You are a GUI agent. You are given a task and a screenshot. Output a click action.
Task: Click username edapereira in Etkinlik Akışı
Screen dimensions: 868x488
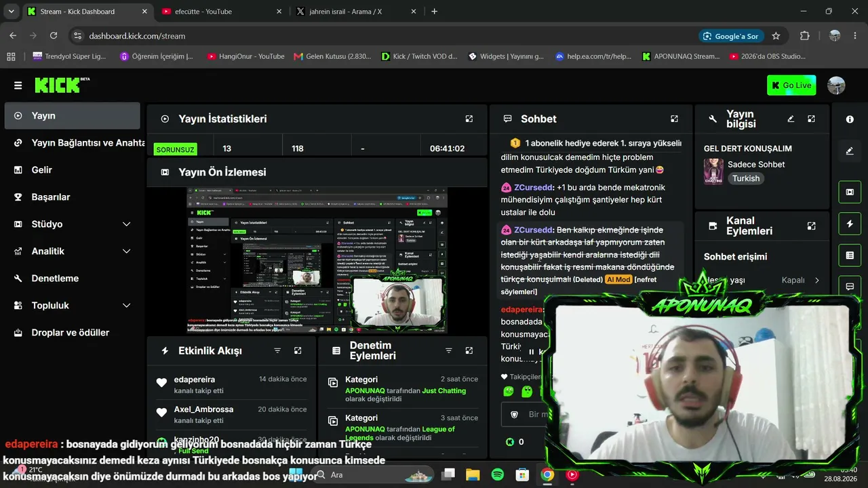pyautogui.click(x=195, y=380)
